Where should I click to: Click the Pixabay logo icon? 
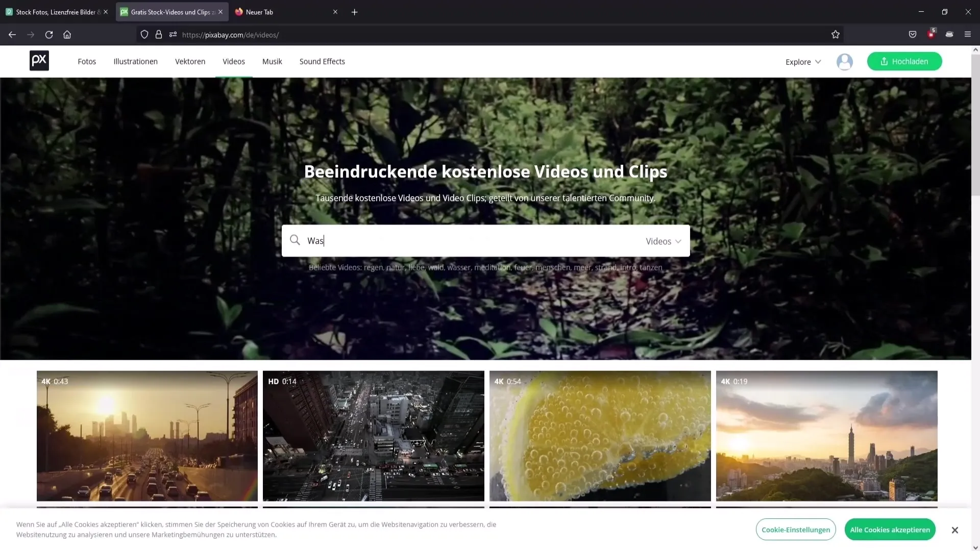pyautogui.click(x=39, y=61)
